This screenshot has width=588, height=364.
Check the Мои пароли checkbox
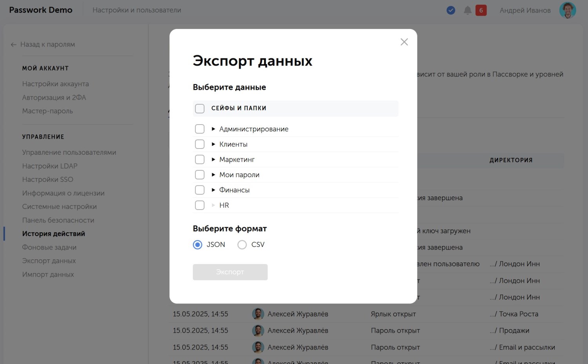[200, 175]
